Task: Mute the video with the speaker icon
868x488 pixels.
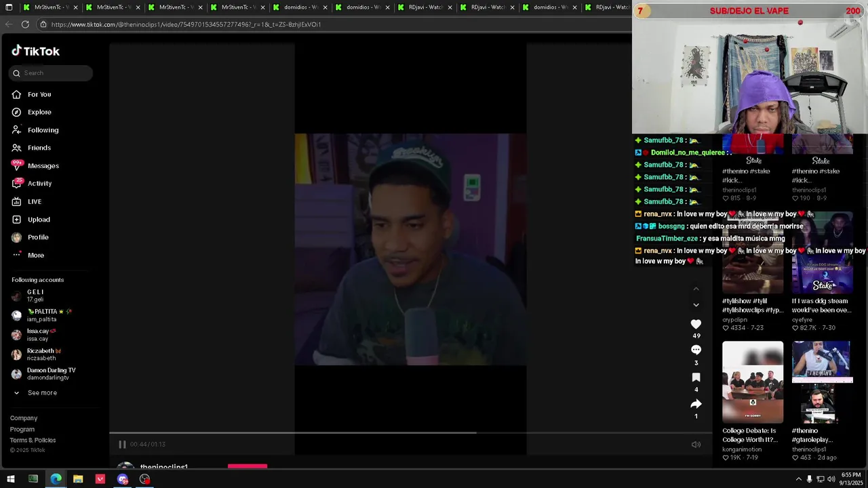Action: [x=696, y=445]
